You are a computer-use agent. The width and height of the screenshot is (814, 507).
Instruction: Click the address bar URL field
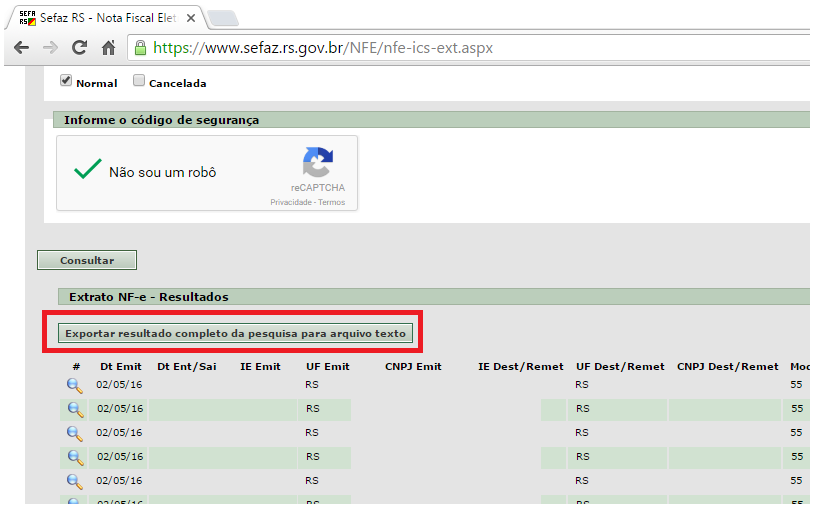[x=467, y=48]
